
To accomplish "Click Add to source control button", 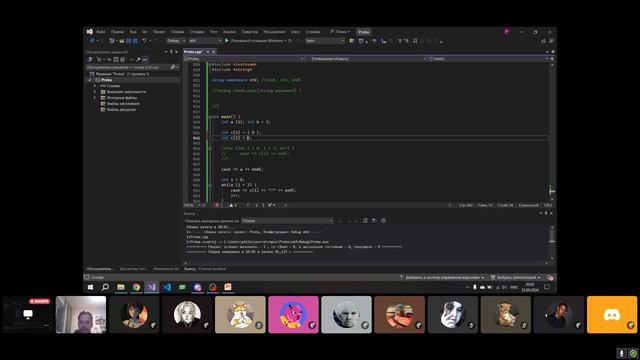I will coord(442,278).
